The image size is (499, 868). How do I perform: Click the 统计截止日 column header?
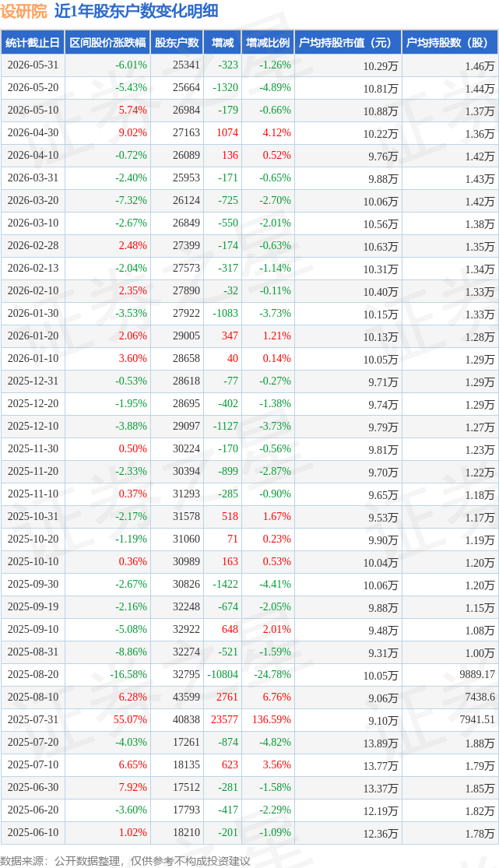coord(33,43)
